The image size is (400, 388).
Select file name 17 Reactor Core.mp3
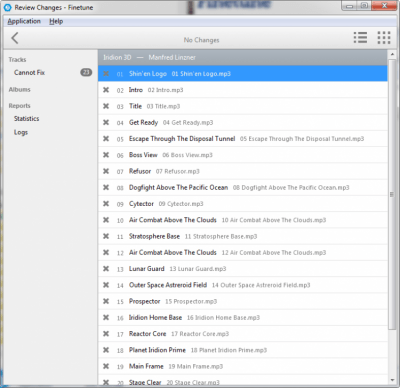click(x=200, y=334)
